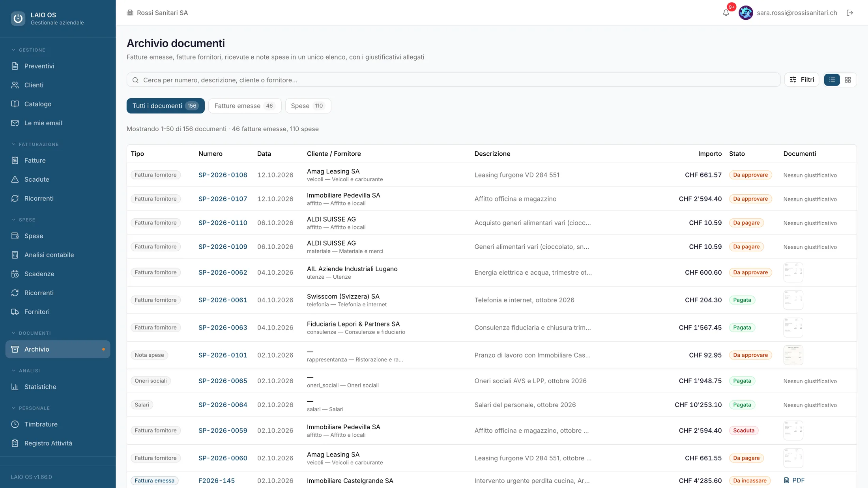This screenshot has width=868, height=488.
Task: Go to Catalogo in sidebar
Action: tap(58, 104)
